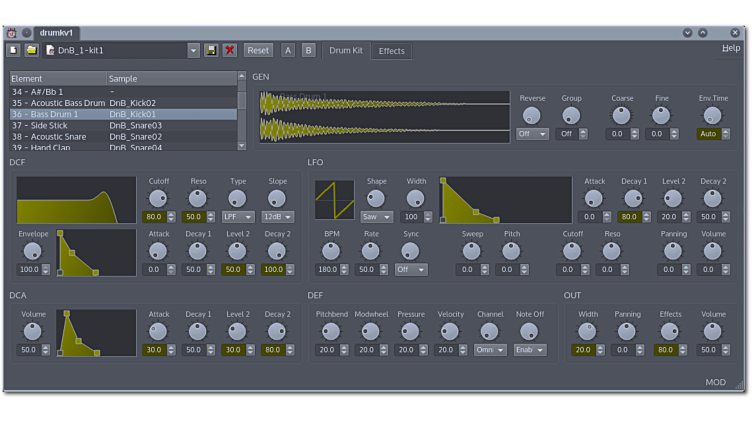The height and width of the screenshot is (423, 752).
Task: Open the DCF Type LPF dropdown
Action: tap(237, 217)
